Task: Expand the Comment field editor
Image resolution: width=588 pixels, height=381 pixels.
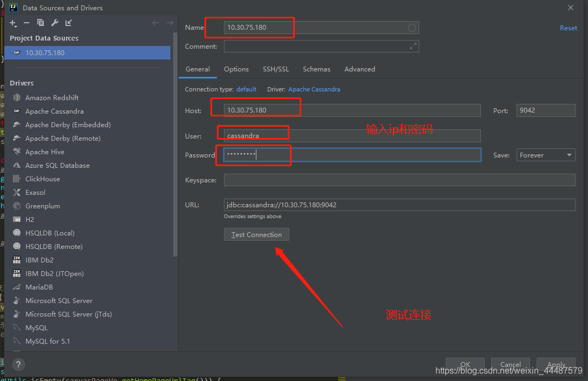Action: pyautogui.click(x=413, y=46)
